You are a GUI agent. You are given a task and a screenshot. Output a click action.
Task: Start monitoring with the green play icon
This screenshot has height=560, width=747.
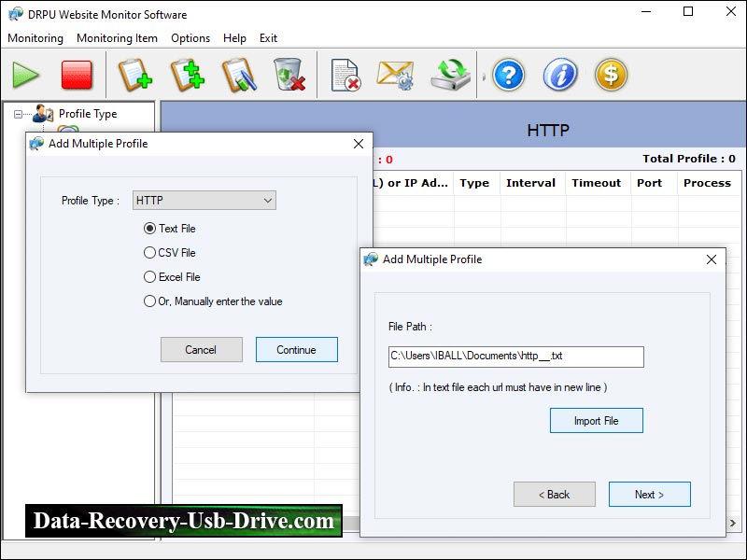[24, 75]
